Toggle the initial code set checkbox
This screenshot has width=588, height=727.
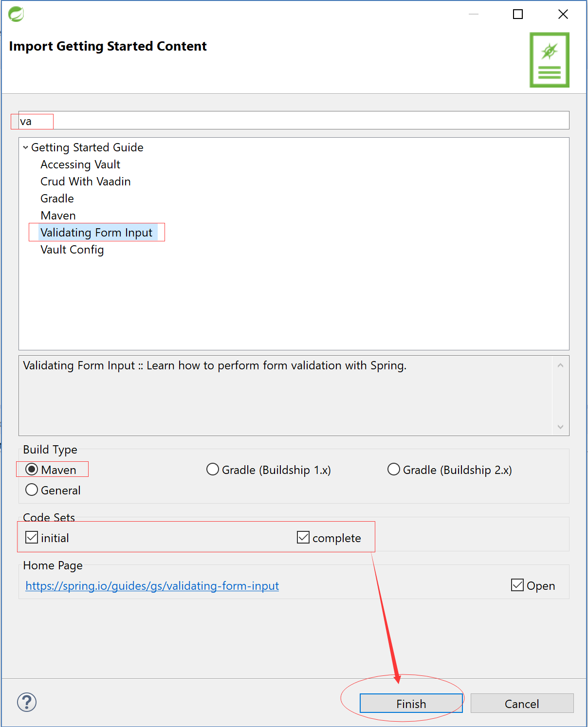tap(32, 537)
